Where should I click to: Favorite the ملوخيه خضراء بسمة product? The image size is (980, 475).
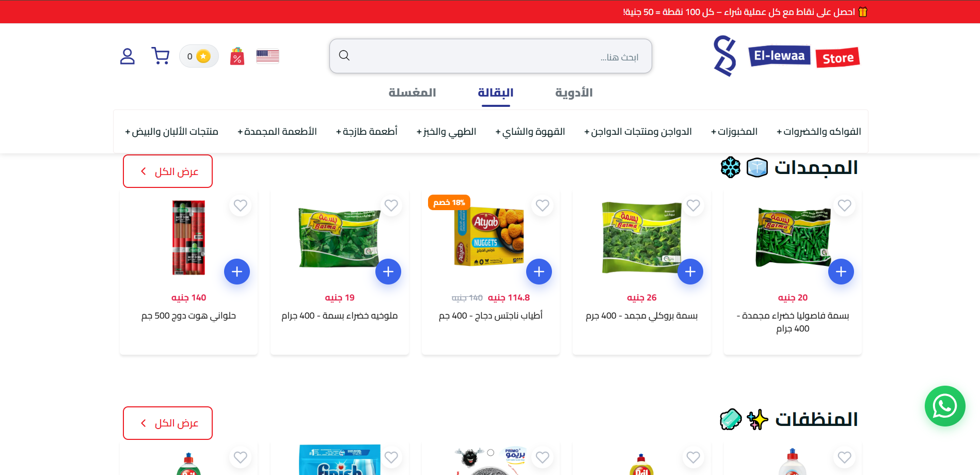point(391,205)
